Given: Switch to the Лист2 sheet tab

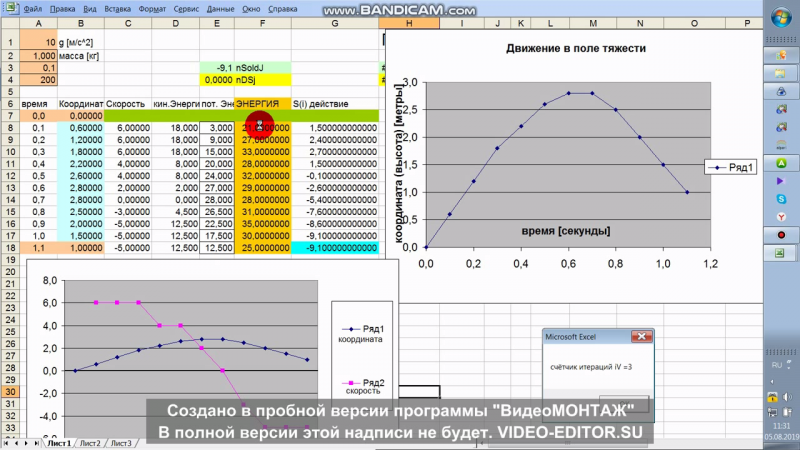Looking at the screenshot, I should coord(90,443).
